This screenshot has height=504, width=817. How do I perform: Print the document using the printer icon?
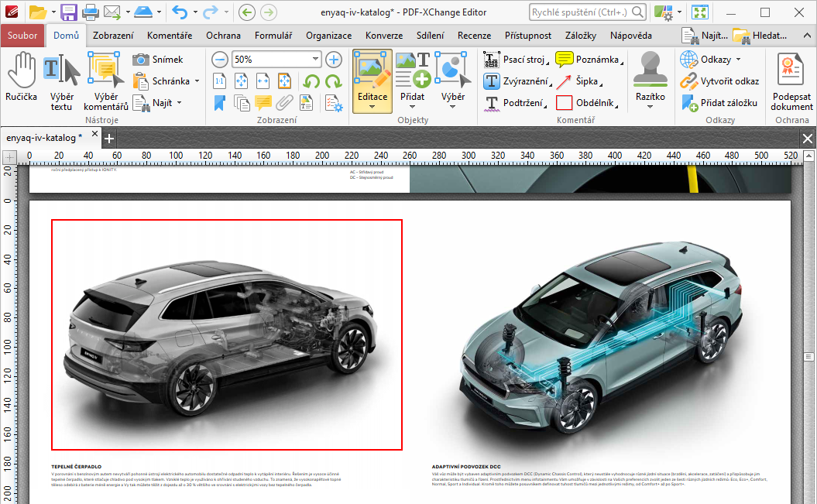coord(91,12)
